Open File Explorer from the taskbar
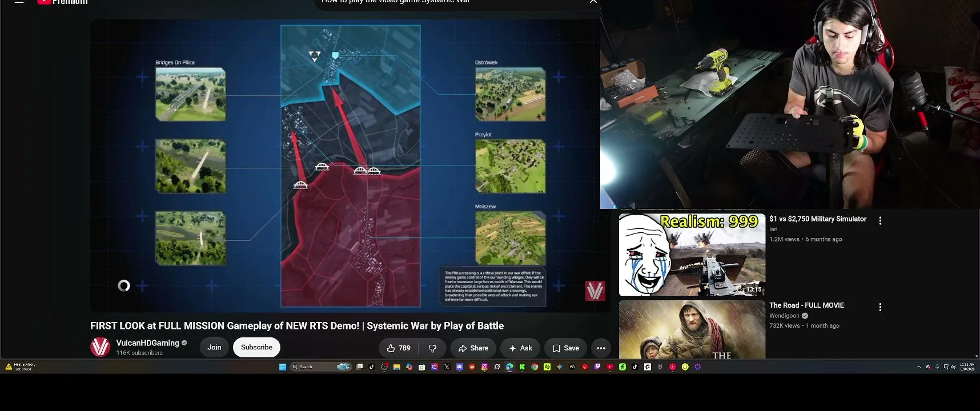980x411 pixels. (396, 367)
